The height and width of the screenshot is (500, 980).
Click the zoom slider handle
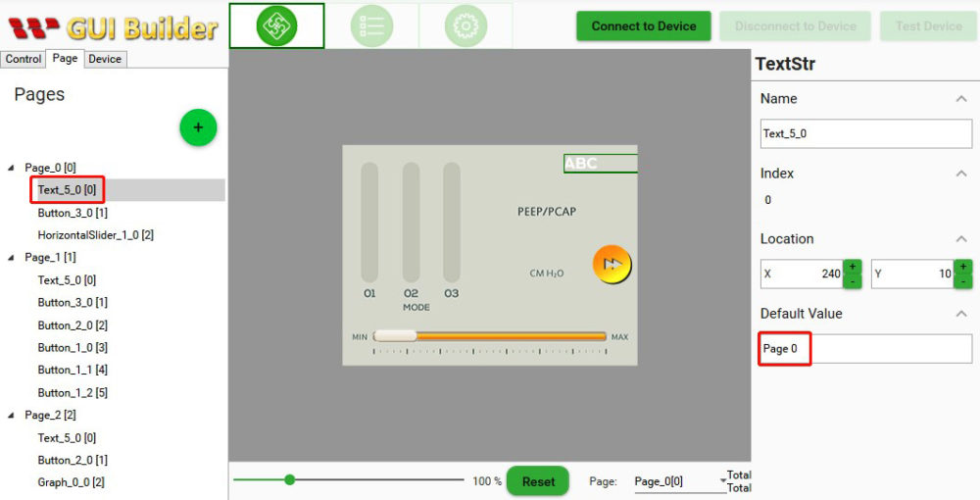(x=290, y=479)
